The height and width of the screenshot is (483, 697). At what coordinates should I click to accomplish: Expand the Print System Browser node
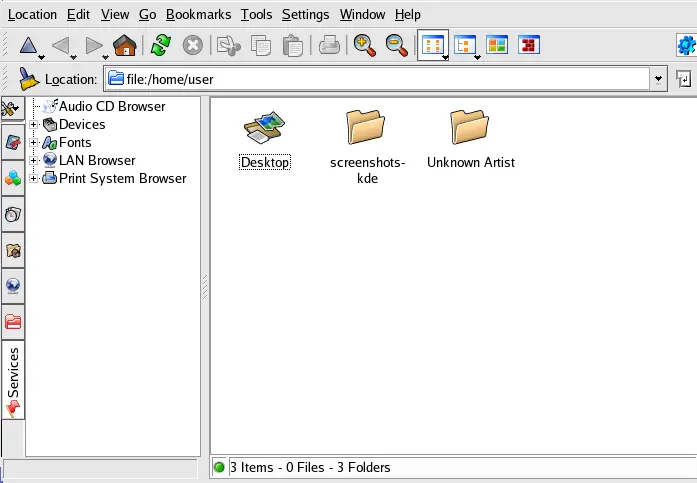click(34, 179)
